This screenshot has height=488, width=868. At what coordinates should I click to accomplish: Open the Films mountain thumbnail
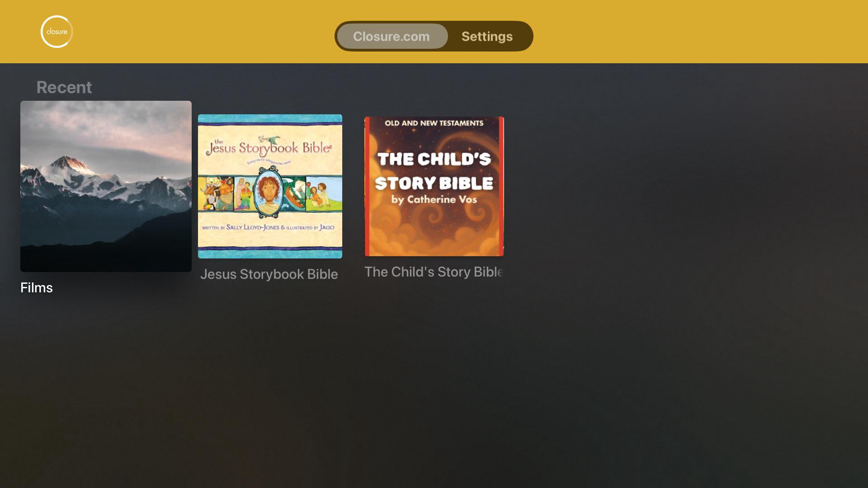pyautogui.click(x=106, y=186)
